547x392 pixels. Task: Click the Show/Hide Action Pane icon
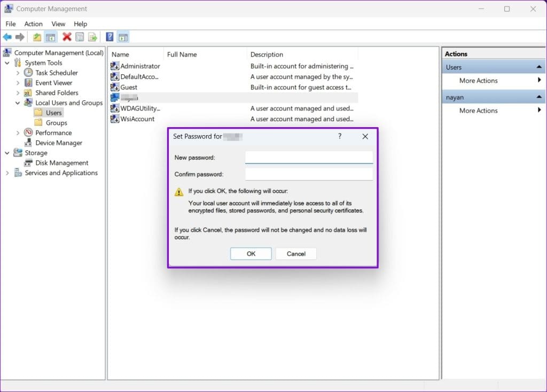pos(124,37)
